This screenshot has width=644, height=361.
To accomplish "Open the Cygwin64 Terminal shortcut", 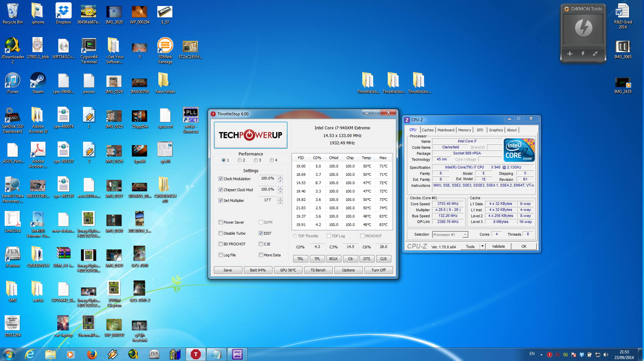I will click(89, 50).
